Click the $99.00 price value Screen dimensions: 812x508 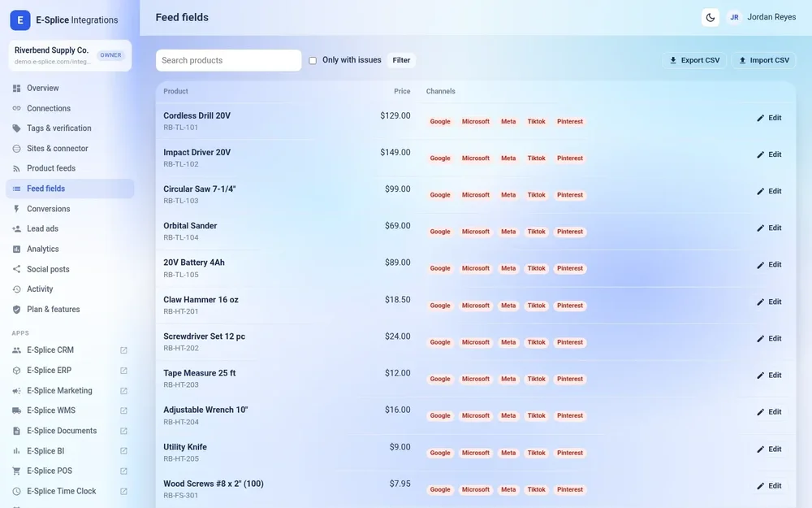click(397, 189)
